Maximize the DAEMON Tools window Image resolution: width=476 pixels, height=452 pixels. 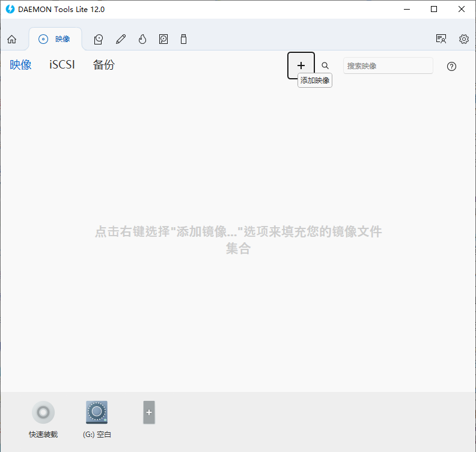point(434,9)
